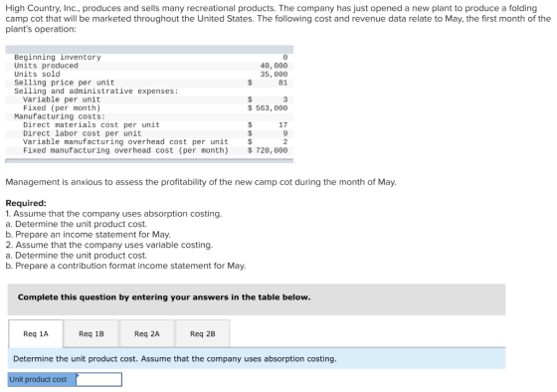Click the 'Fixed (per month)' row label
Viewport: 557px width, 392px height.
62,108
